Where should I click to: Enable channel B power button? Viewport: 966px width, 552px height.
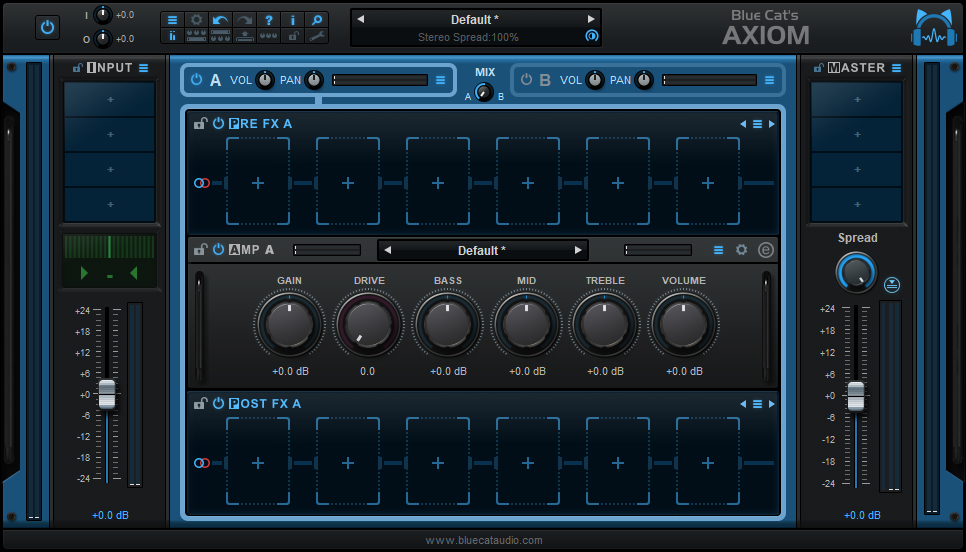(526, 79)
